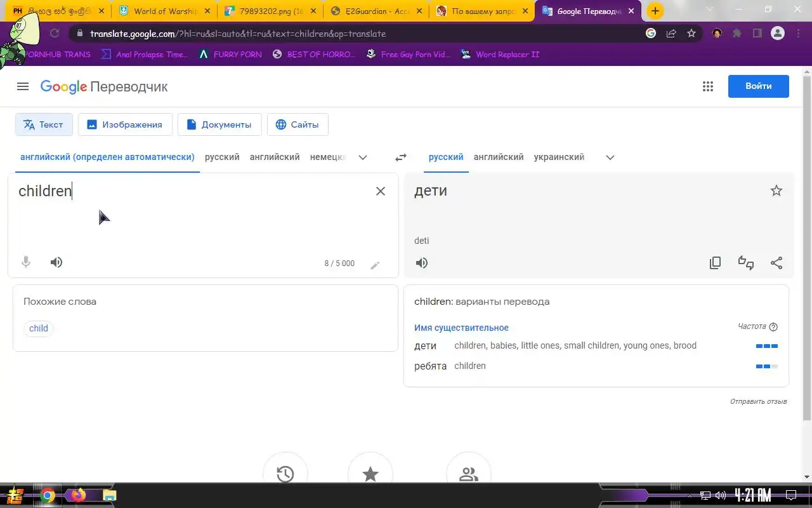Image resolution: width=812 pixels, height=508 pixels.
Task: Open a new browser tab
Action: 655,11
